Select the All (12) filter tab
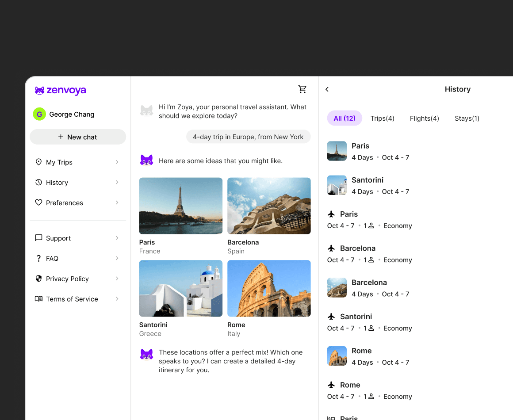The image size is (513, 420). [x=345, y=118]
